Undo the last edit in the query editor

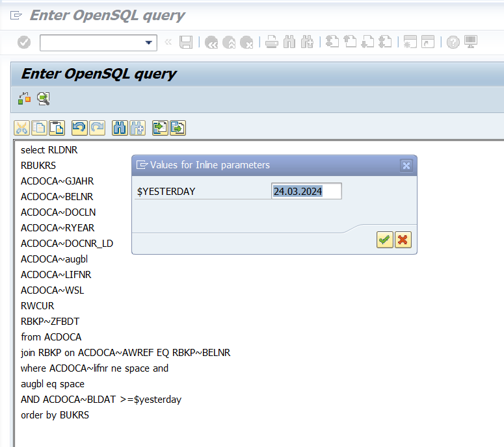79,128
